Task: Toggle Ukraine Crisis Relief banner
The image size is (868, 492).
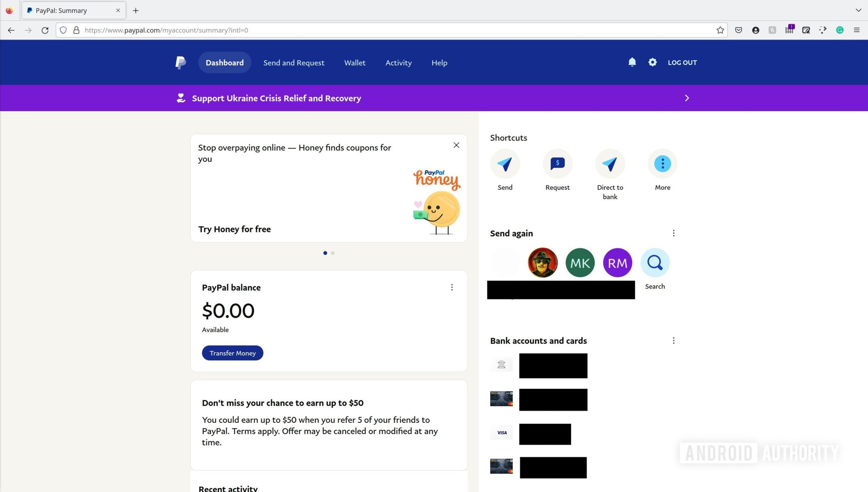Action: [686, 98]
